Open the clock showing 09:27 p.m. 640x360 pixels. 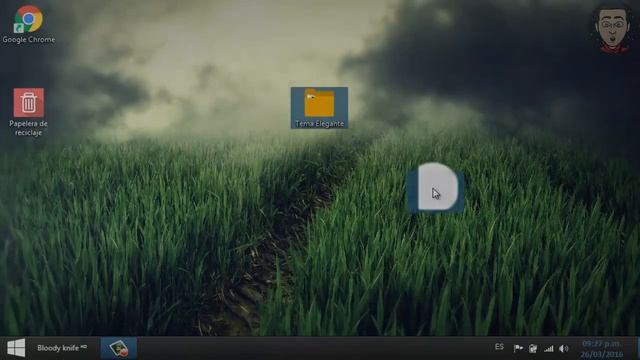(602, 349)
